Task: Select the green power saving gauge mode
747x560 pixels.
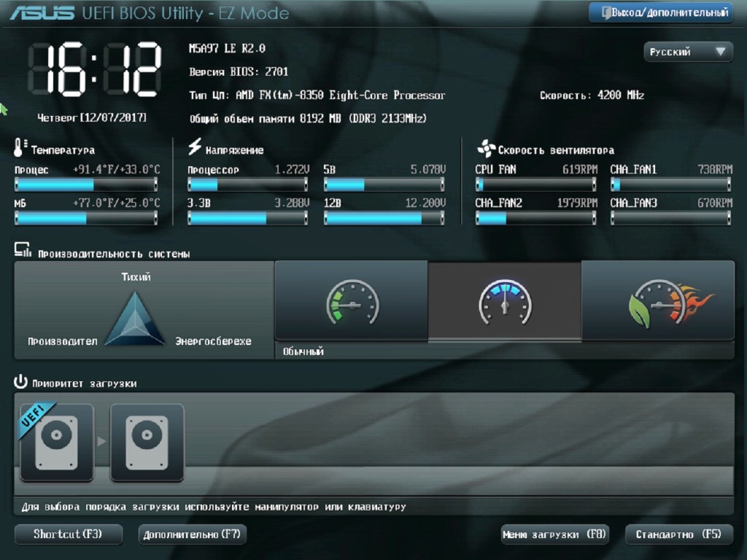Action: coord(352,301)
